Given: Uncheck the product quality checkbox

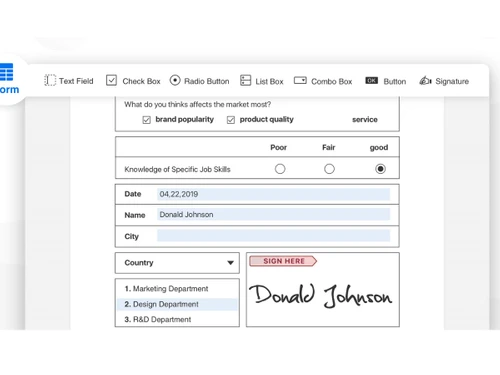Looking at the screenshot, I should pos(231,120).
